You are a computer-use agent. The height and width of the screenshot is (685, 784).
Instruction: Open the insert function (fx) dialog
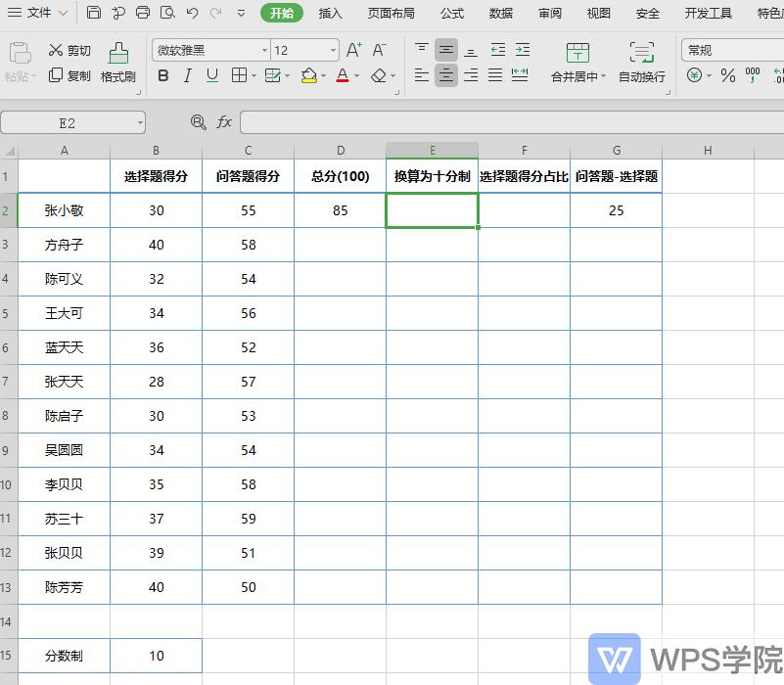click(x=223, y=122)
